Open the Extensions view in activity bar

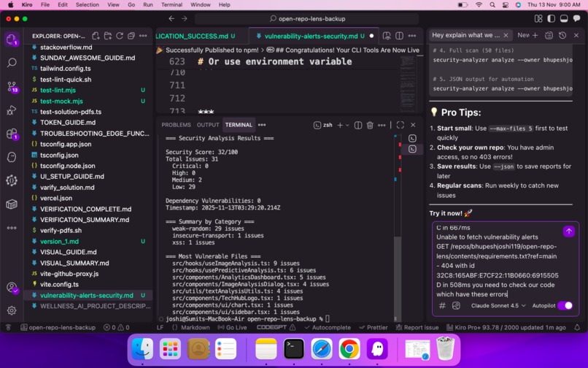12,134
